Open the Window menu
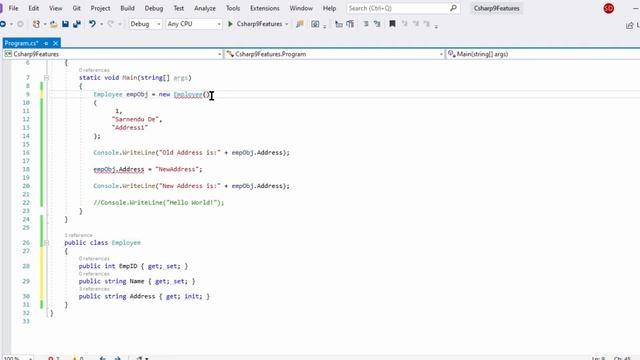Viewport: 640px width, 360px height. (x=301, y=8)
